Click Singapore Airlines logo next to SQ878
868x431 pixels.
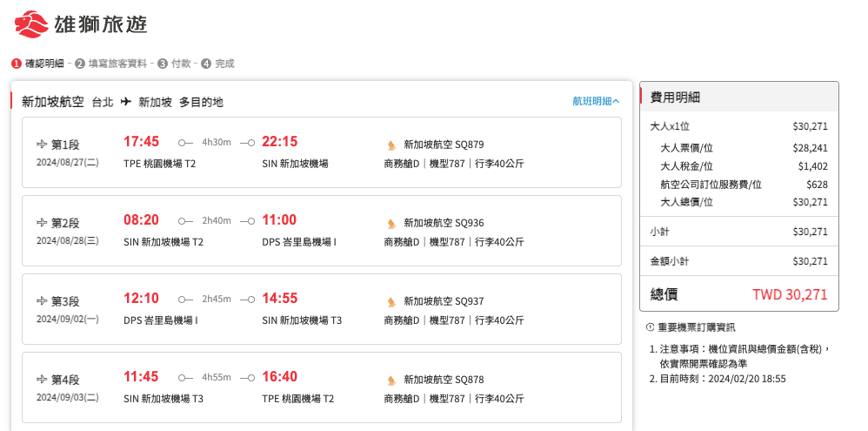pos(391,380)
